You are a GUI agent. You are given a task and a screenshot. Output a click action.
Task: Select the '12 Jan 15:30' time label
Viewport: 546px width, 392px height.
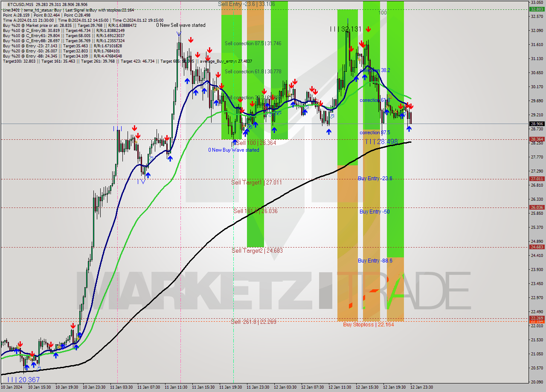coord(367,387)
